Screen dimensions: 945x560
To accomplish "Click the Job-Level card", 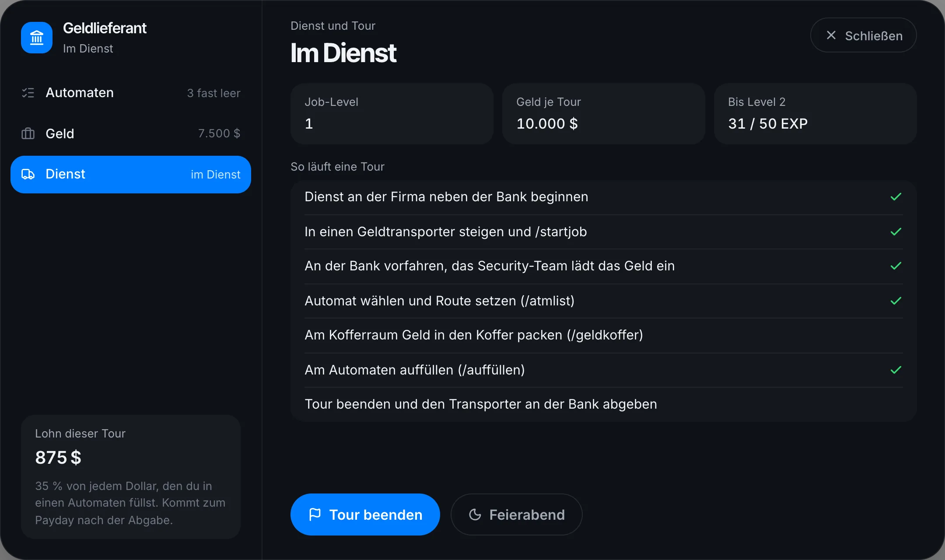I will point(392,114).
